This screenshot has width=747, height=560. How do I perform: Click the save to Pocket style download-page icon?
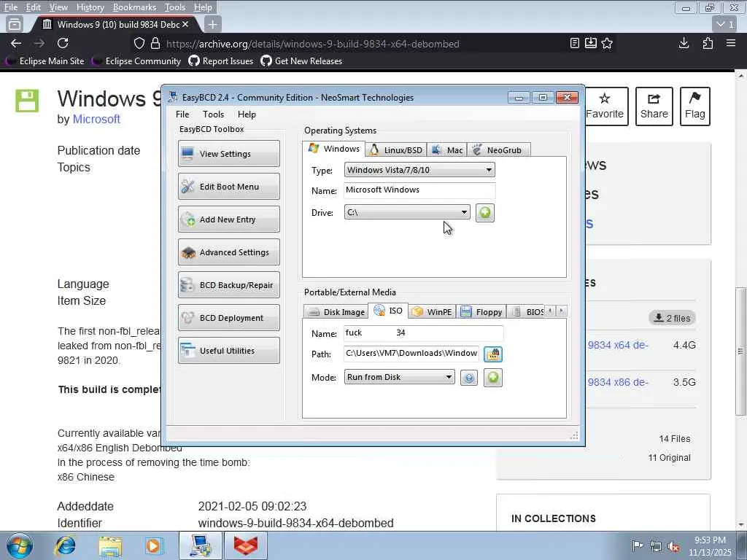[591, 43]
